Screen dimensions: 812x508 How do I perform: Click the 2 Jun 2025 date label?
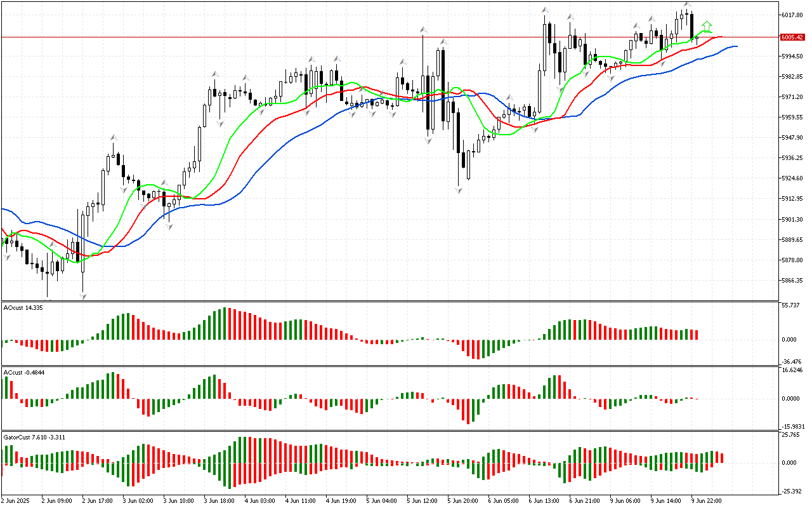[x=15, y=500]
